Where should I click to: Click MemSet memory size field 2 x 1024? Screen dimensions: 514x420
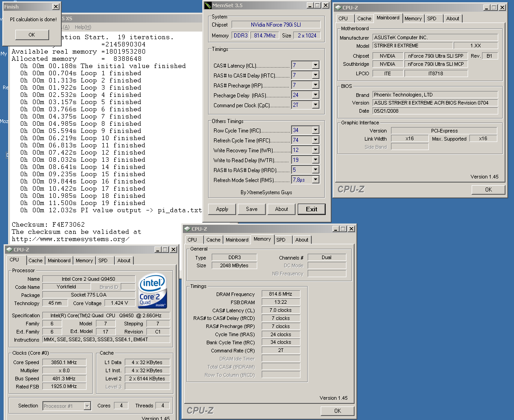[307, 36]
